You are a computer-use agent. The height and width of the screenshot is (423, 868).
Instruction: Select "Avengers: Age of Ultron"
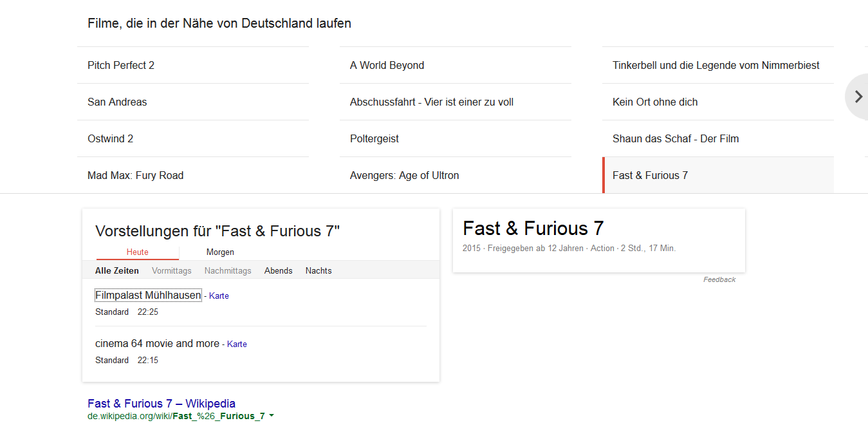[x=404, y=175]
